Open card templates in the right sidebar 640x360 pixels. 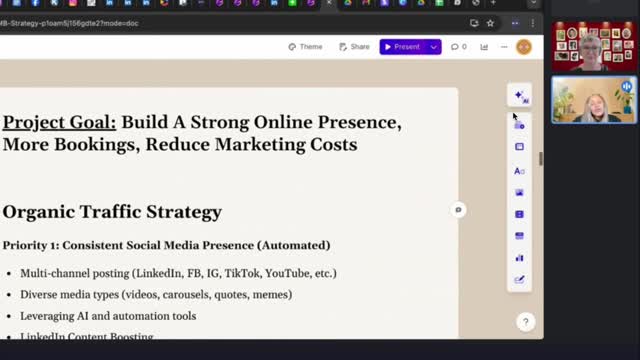pyautogui.click(x=519, y=125)
